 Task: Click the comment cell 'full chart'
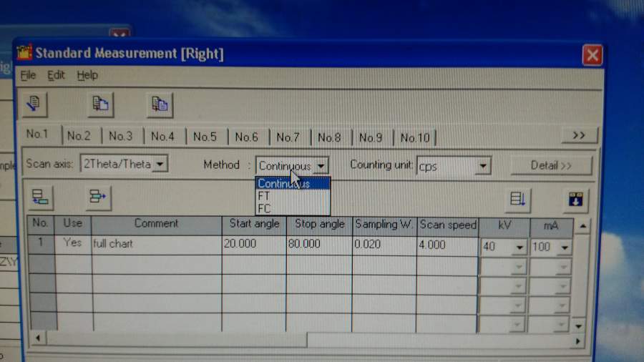click(x=157, y=244)
